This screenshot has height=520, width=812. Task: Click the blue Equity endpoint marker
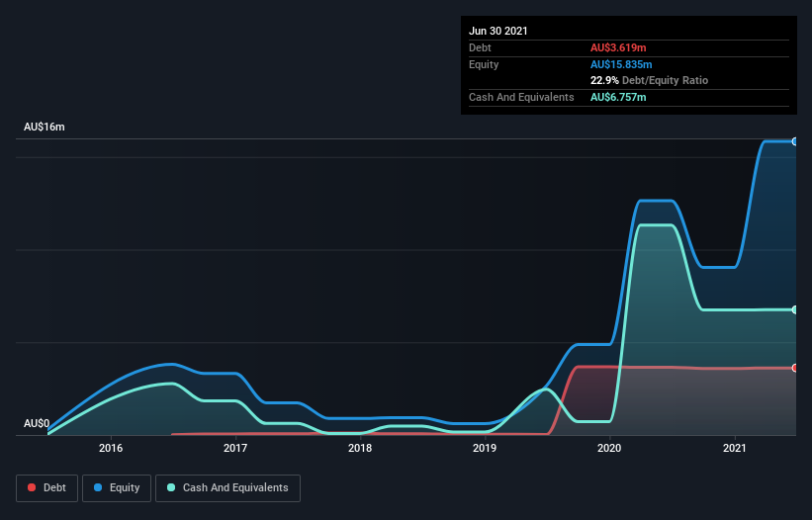[795, 141]
